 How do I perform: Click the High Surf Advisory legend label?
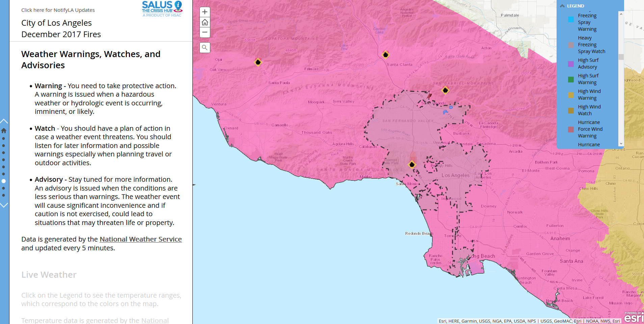pyautogui.click(x=588, y=64)
